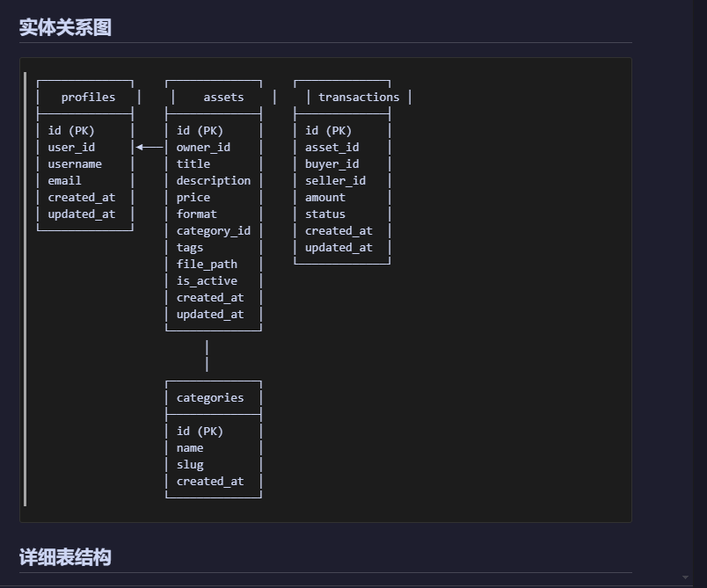This screenshot has height=588, width=707.
Task: Click the assets table title
Action: (223, 98)
